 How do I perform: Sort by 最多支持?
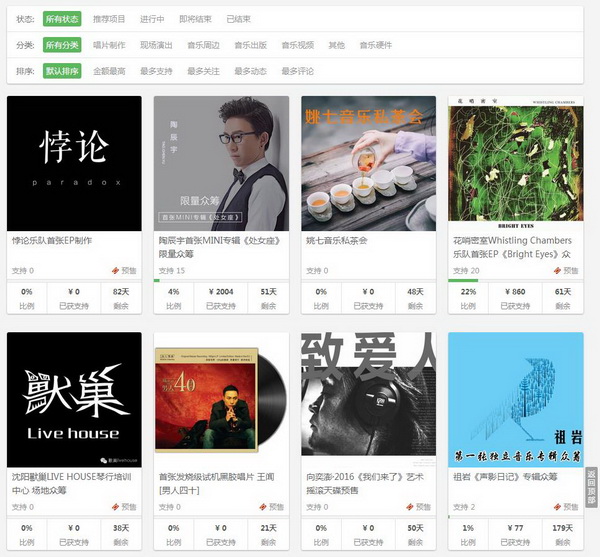pyautogui.click(x=156, y=71)
